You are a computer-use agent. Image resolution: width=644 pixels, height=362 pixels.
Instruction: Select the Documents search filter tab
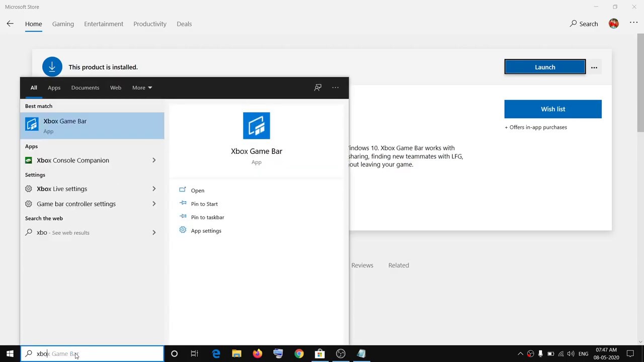(x=85, y=87)
